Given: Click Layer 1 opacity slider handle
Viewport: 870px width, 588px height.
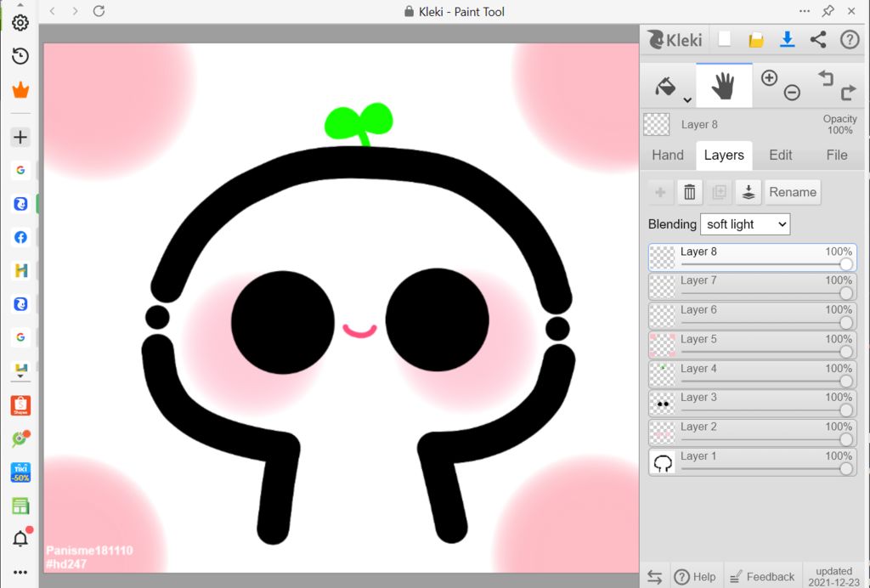Looking at the screenshot, I should click(845, 469).
